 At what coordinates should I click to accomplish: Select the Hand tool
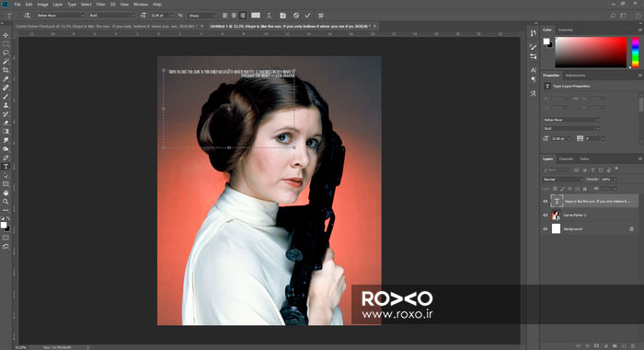[x=6, y=192]
